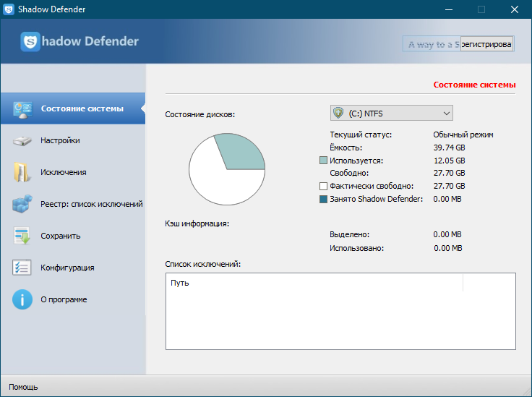This screenshot has height=397, width=532.
Task: Open the Состояние системы section
Action: (x=73, y=108)
